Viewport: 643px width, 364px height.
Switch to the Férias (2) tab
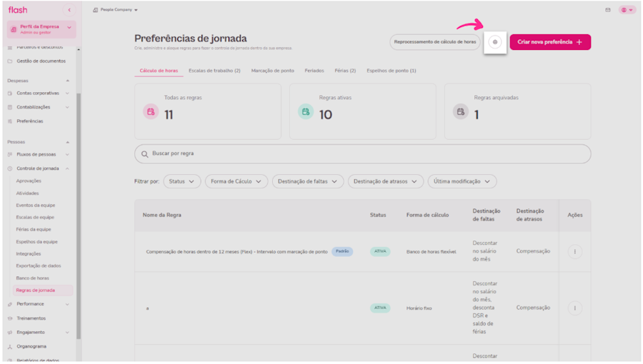[345, 71]
